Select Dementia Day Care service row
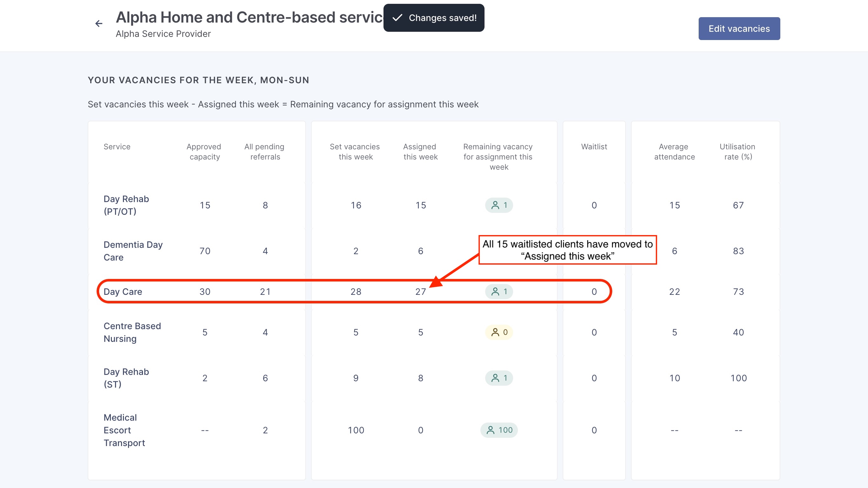 point(133,251)
